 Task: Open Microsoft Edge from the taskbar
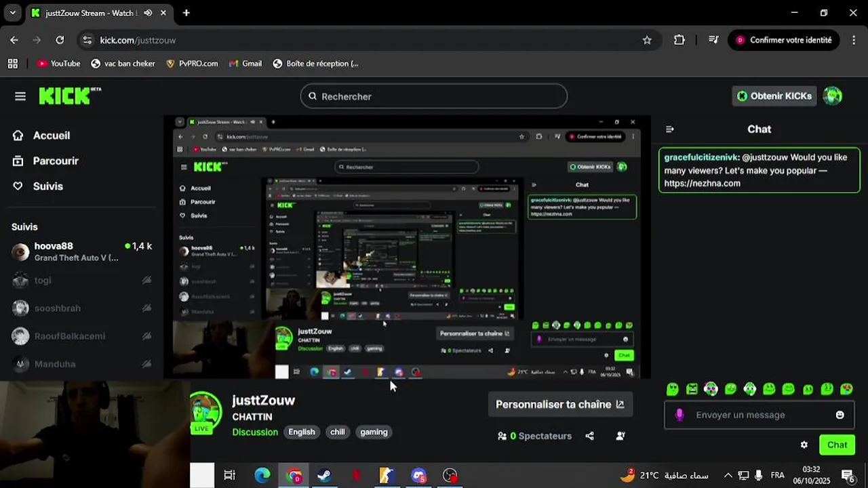[262, 476]
